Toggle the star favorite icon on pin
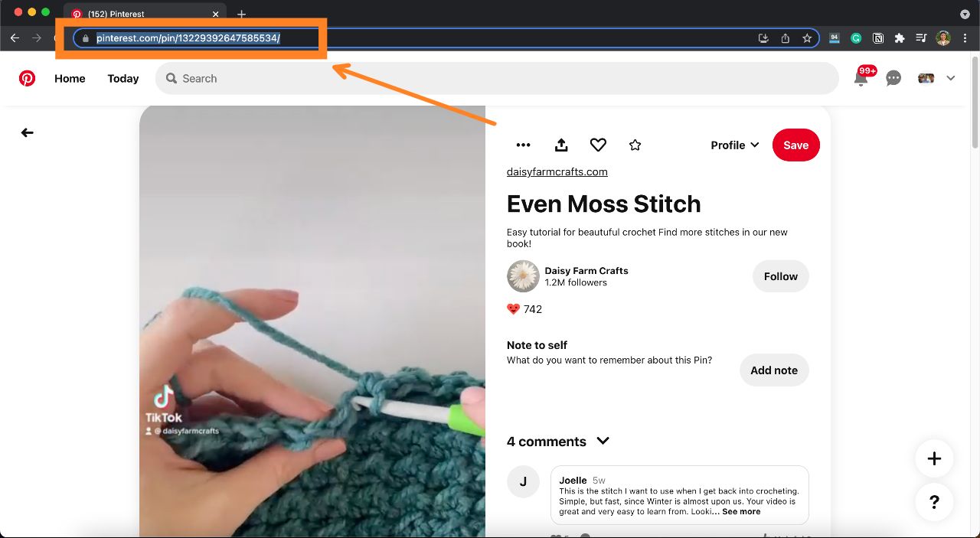 (x=635, y=145)
